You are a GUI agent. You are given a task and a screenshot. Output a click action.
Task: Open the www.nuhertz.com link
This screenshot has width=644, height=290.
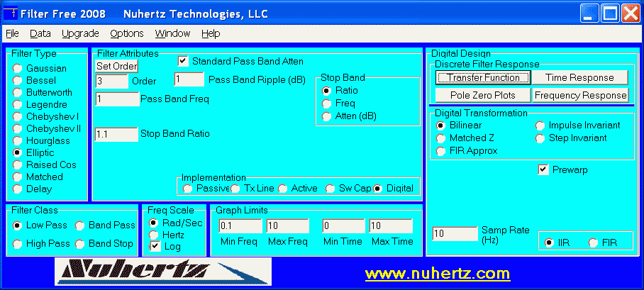point(438,274)
